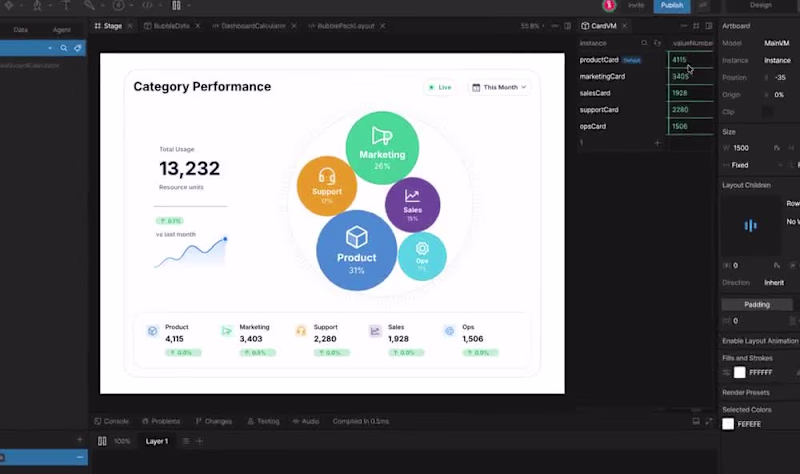The image size is (800, 474).
Task: Open the Agent tab in left panel
Action: 62,30
